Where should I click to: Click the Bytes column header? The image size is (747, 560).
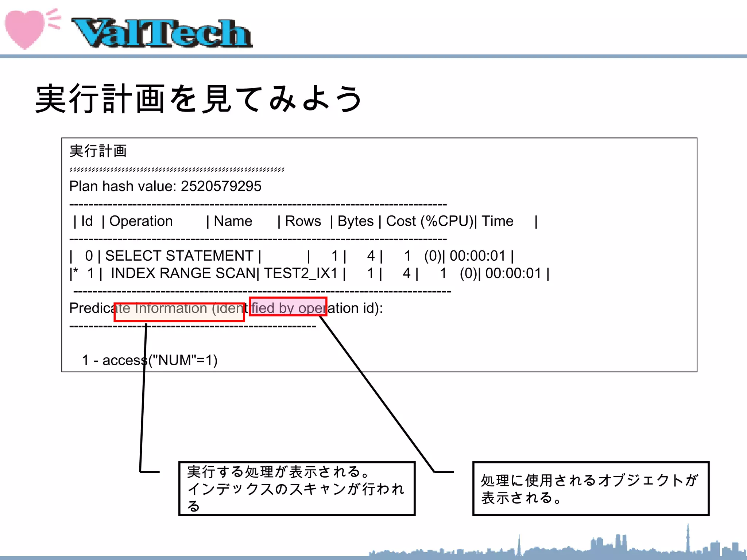click(356, 221)
